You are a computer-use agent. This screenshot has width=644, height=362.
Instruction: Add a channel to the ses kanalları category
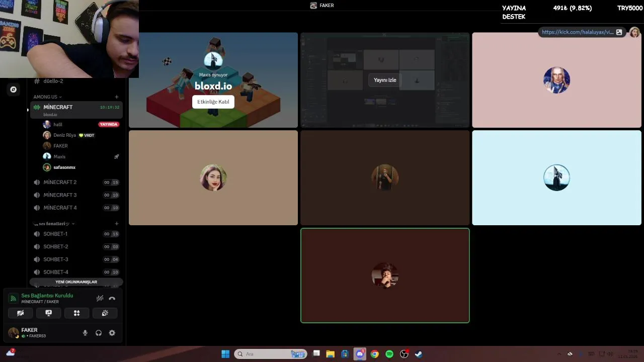point(117,223)
